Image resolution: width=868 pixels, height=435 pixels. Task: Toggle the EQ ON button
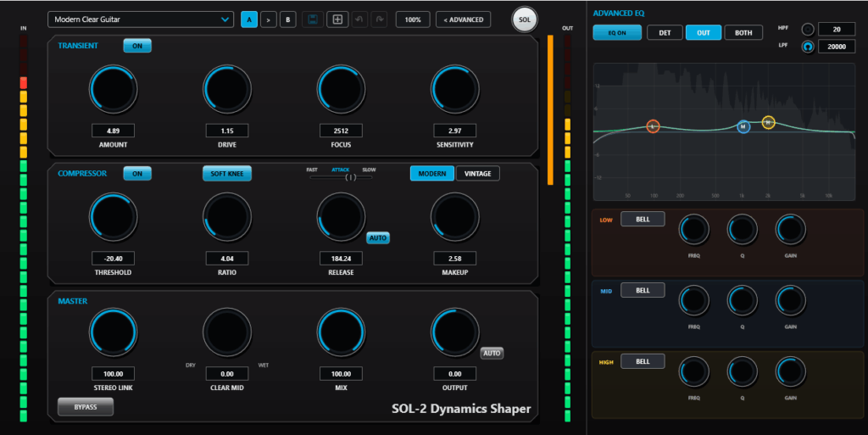(617, 33)
